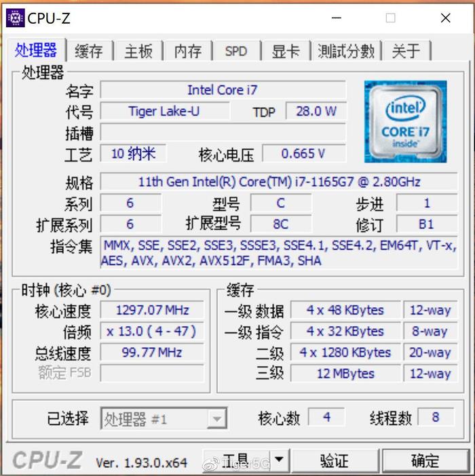
Task: Open the 測試分數 benchmark tab
Action: 346,51
